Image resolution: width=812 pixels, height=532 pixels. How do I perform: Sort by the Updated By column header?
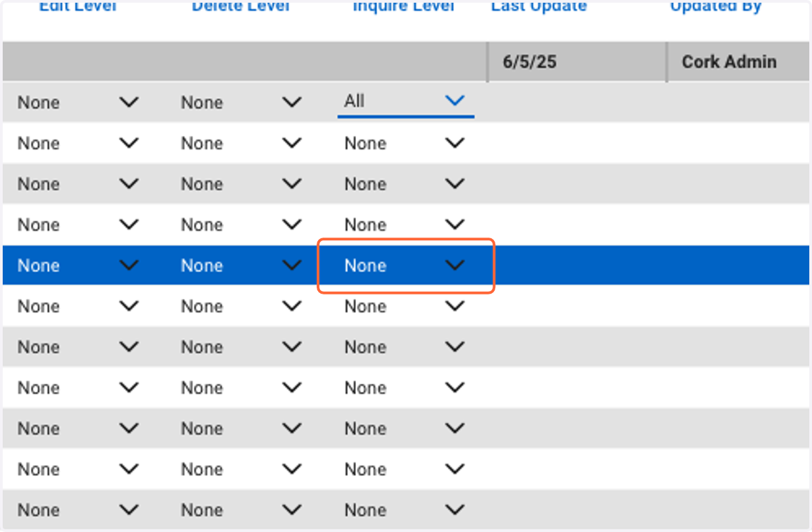pos(716,6)
